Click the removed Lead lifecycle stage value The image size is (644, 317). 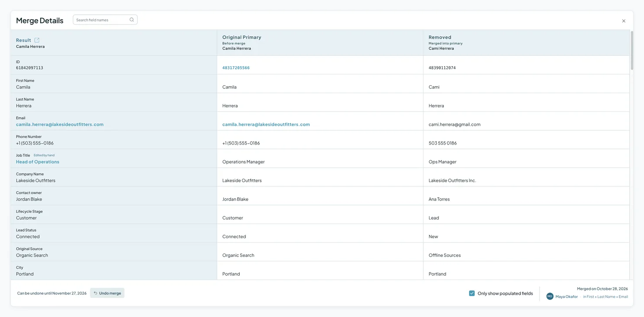434,218
